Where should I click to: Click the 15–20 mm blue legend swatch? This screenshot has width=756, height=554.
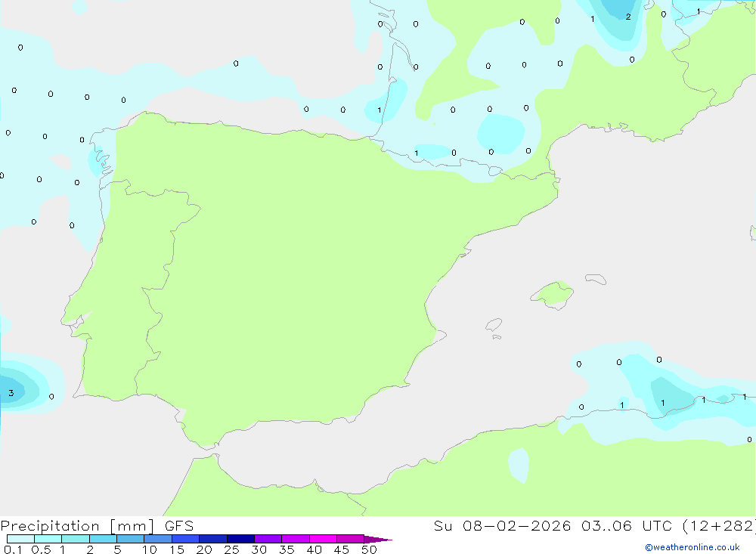[x=185, y=539]
